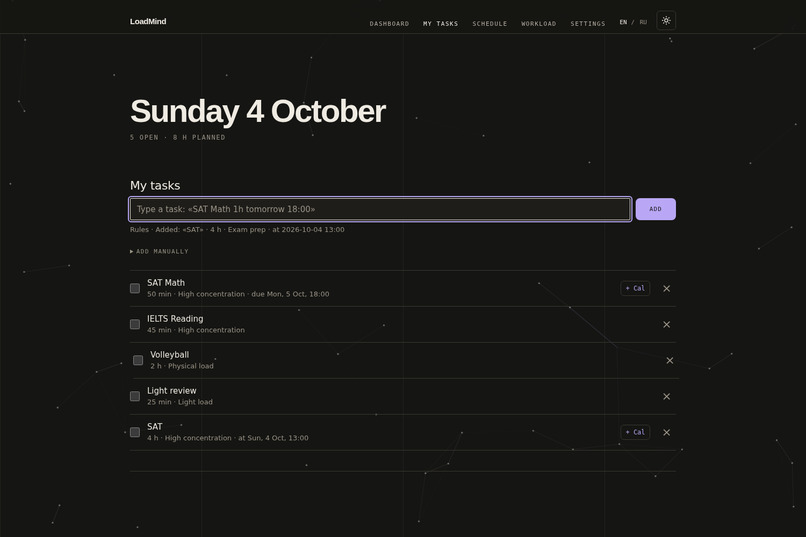Click the 'Sunday 4 October' heading
Screen dimensions: 806x537
click(x=258, y=111)
